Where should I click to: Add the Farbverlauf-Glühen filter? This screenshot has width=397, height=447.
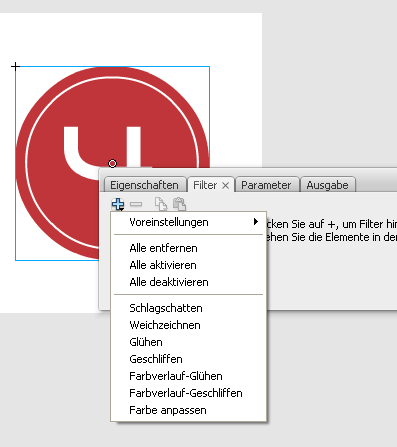tap(189, 376)
